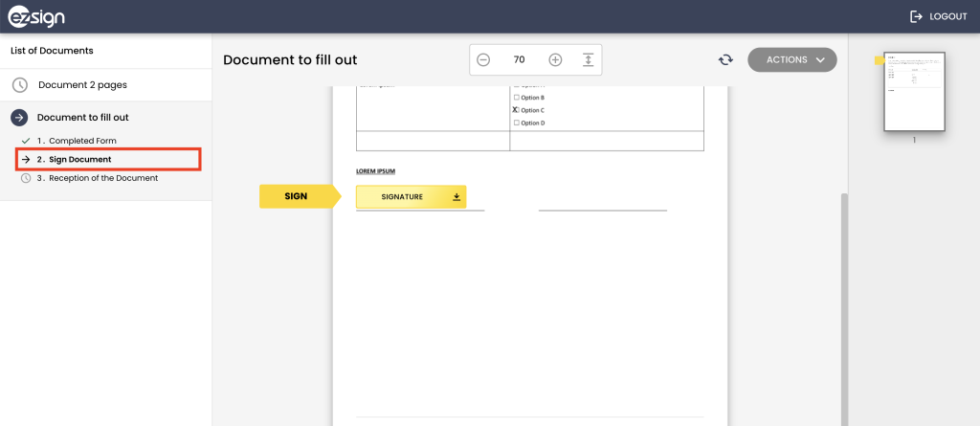Screen dimensions: 980x426
Task: Open step 1 Completed Form
Action: point(82,141)
